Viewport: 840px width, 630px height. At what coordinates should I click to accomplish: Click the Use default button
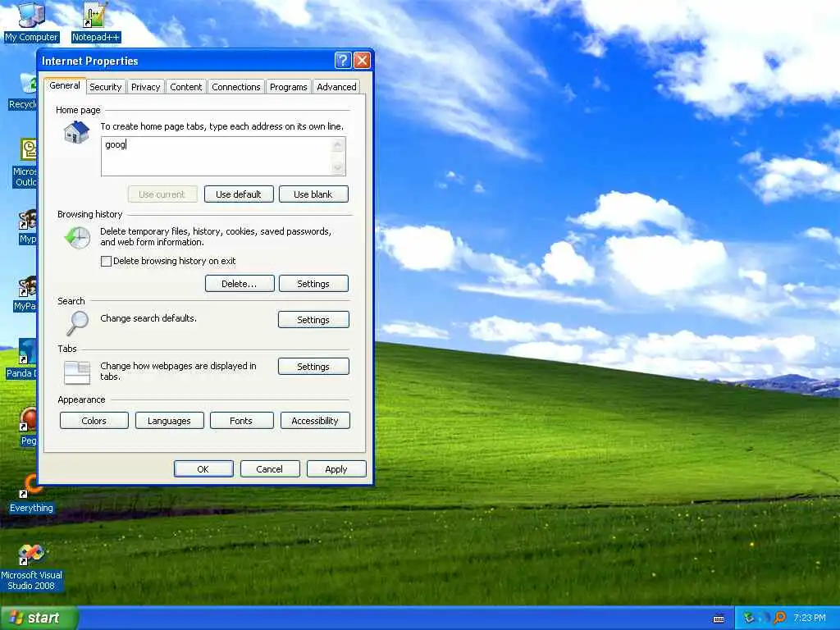(x=239, y=194)
